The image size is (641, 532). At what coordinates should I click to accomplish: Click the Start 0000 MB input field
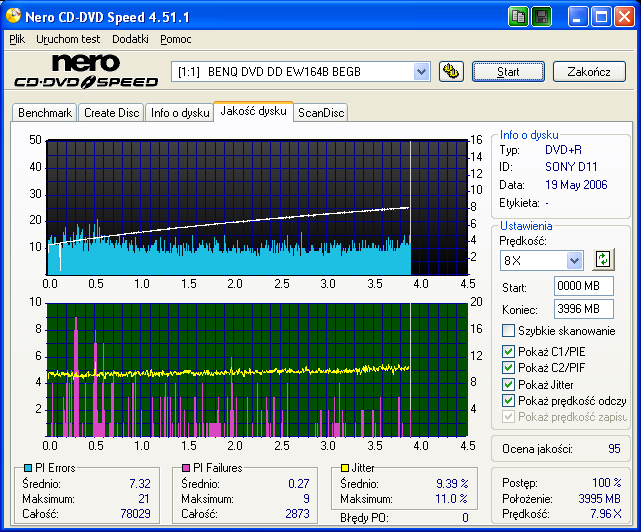click(584, 286)
